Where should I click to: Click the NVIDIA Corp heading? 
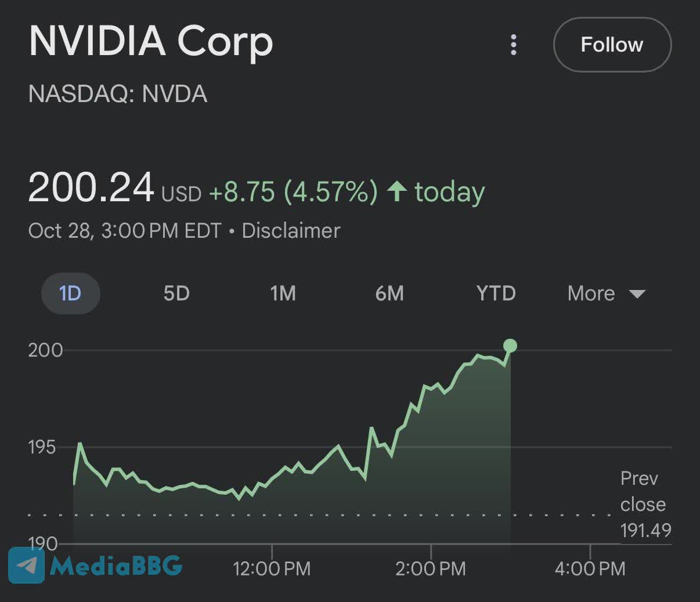tap(151, 41)
